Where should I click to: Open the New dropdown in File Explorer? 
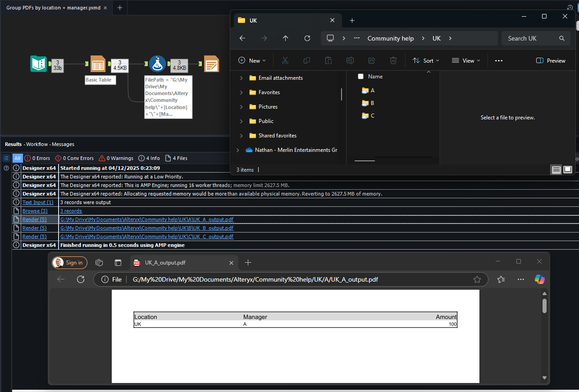tap(251, 60)
